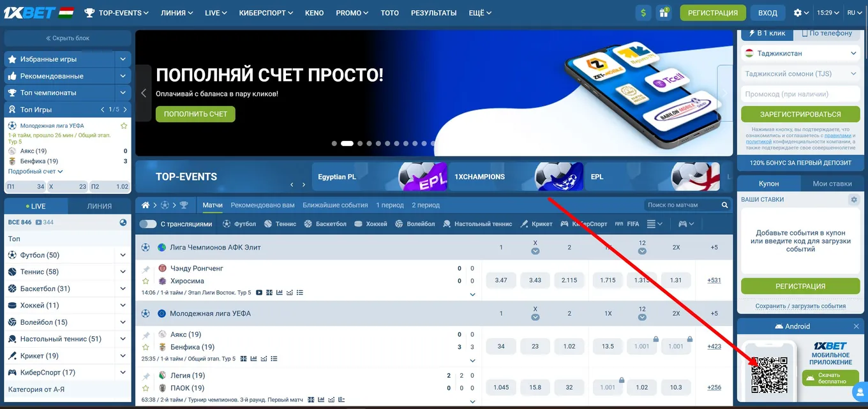Screen dimensions: 868x409
Task: Click the search magnifier icon
Action: (x=725, y=205)
